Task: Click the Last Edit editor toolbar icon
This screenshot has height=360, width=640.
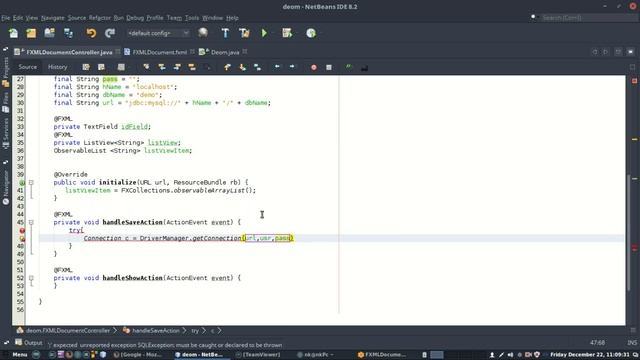Action: click(x=86, y=67)
